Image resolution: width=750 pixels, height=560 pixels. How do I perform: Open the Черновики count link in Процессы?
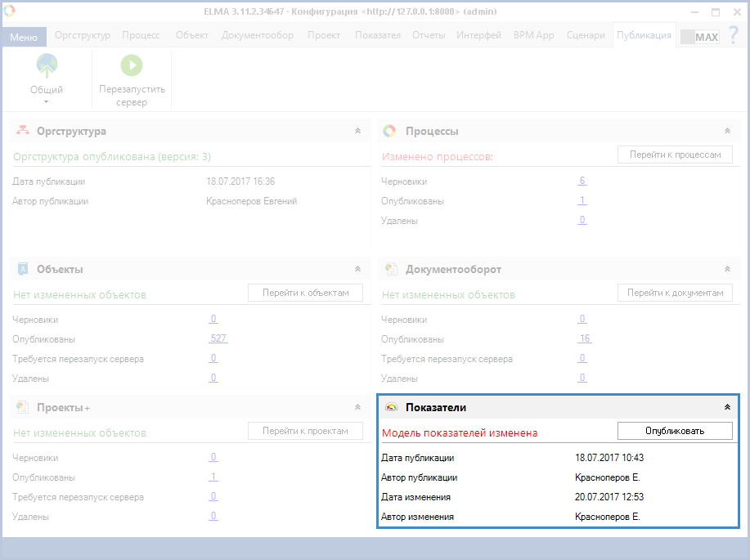pyautogui.click(x=582, y=181)
